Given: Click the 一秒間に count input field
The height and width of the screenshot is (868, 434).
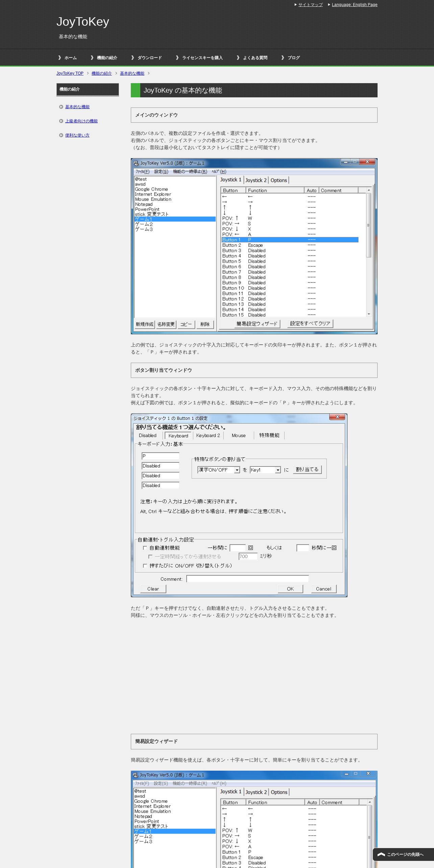Looking at the screenshot, I should pyautogui.click(x=238, y=548).
